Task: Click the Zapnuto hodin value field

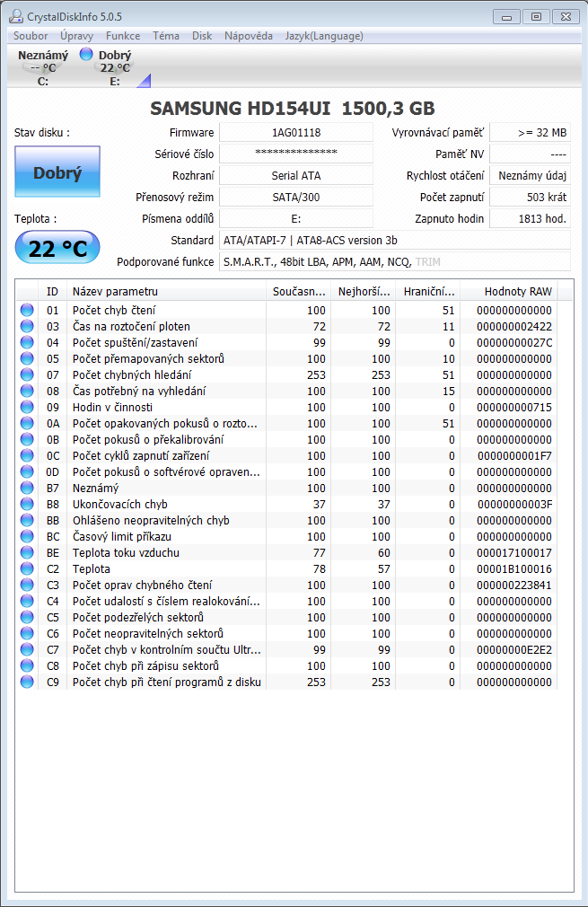Action: (x=530, y=219)
